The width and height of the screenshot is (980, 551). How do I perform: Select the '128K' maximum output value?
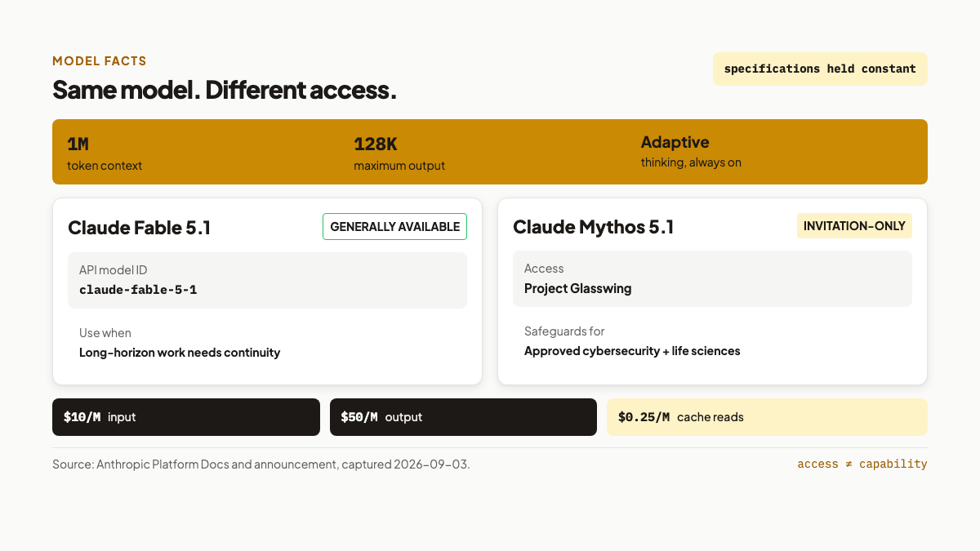pyautogui.click(x=376, y=144)
